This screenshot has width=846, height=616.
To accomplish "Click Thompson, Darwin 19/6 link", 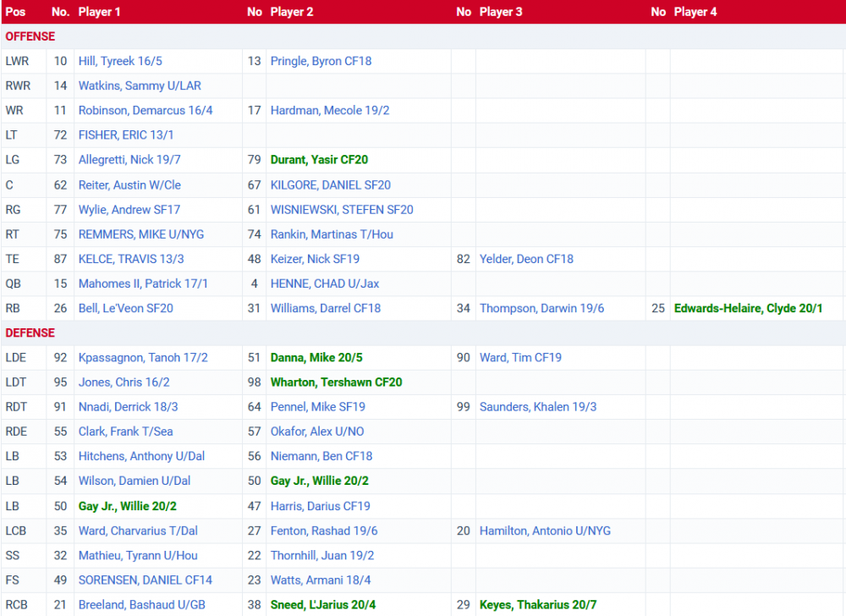I will (542, 309).
